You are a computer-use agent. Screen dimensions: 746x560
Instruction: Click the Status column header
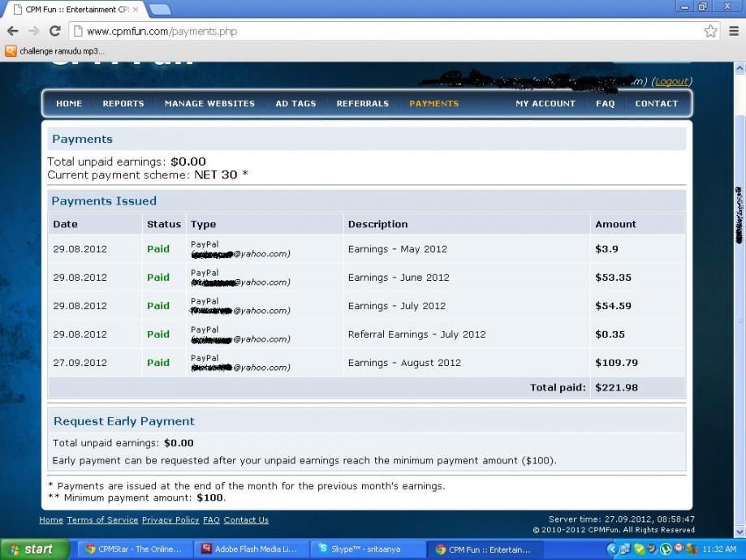point(164,224)
